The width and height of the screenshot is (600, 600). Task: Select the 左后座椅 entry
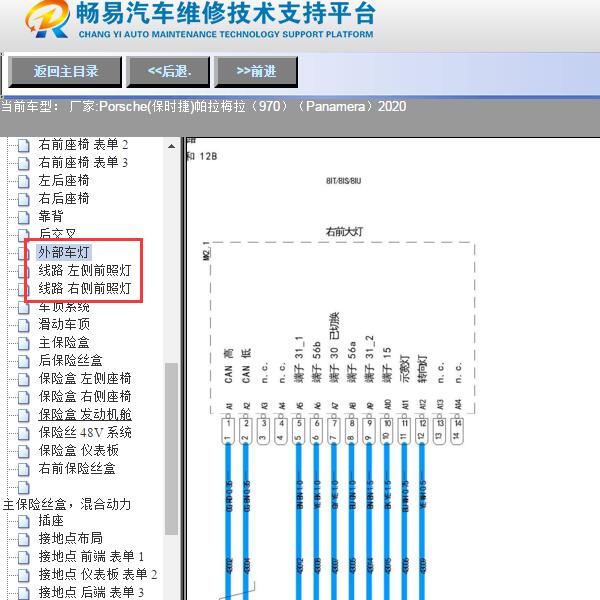click(x=64, y=181)
